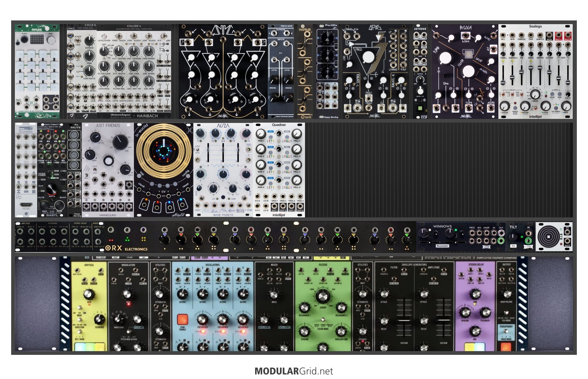Toggle the first mute button on 4x Mute
This screenshot has width=588, height=379.
coord(74,135)
